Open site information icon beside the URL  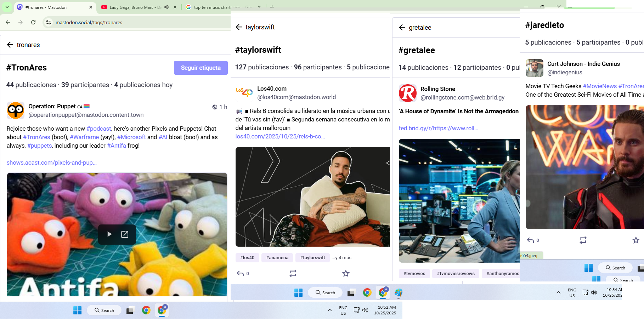pyautogui.click(x=49, y=22)
